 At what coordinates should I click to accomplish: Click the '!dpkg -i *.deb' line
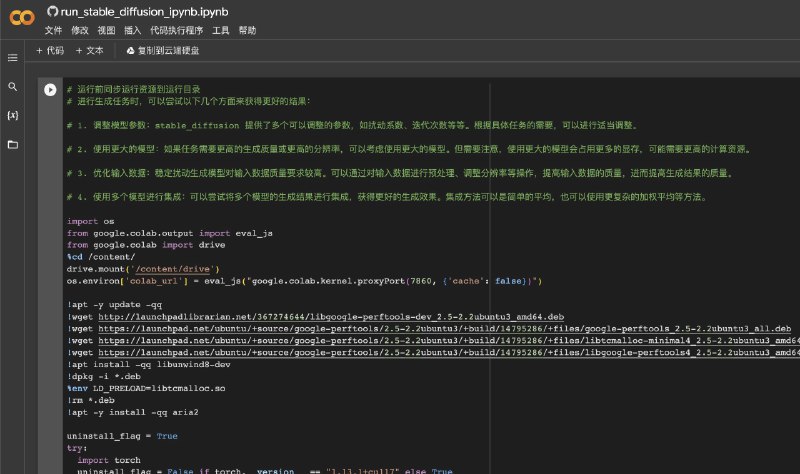coord(104,377)
